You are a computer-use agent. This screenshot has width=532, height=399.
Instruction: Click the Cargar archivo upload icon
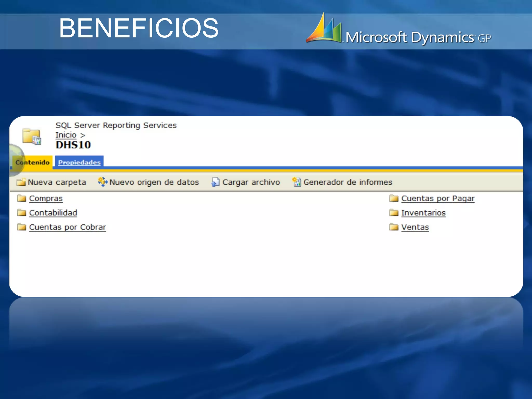(x=215, y=182)
